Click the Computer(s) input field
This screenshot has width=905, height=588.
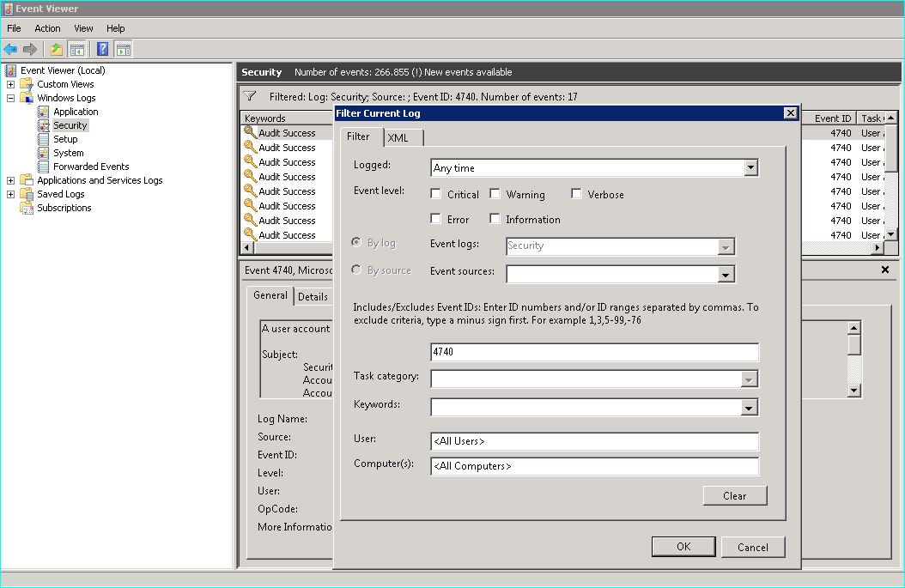coord(594,466)
